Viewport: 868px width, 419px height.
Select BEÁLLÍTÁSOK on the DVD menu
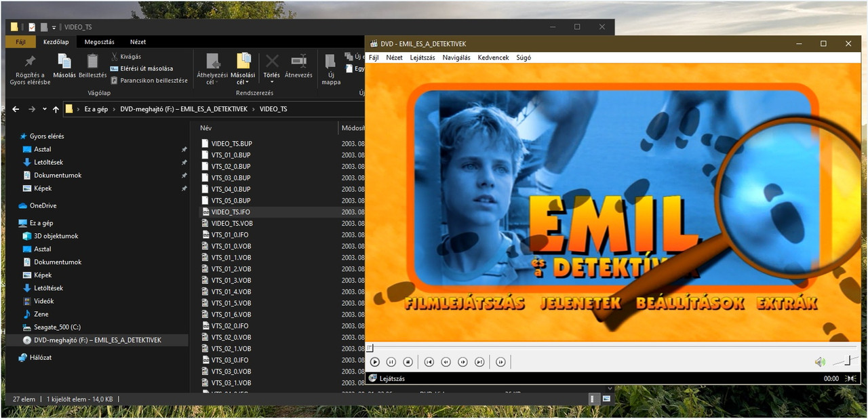pos(690,303)
